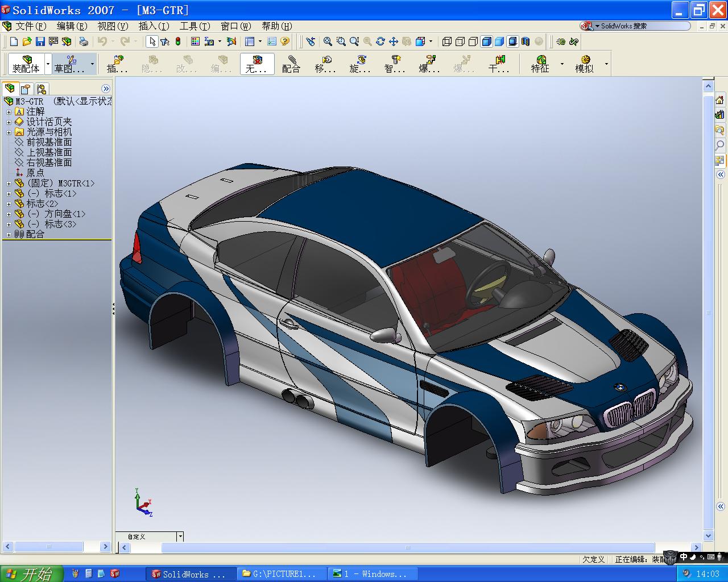Toggle plain Shaded display mode
728x582 pixels.
499,41
